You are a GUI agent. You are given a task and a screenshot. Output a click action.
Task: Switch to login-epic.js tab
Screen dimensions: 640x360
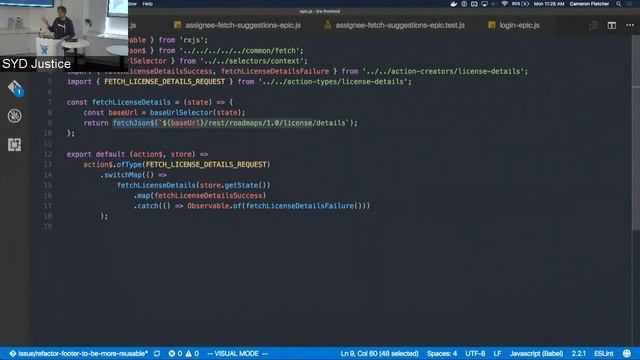point(514,25)
